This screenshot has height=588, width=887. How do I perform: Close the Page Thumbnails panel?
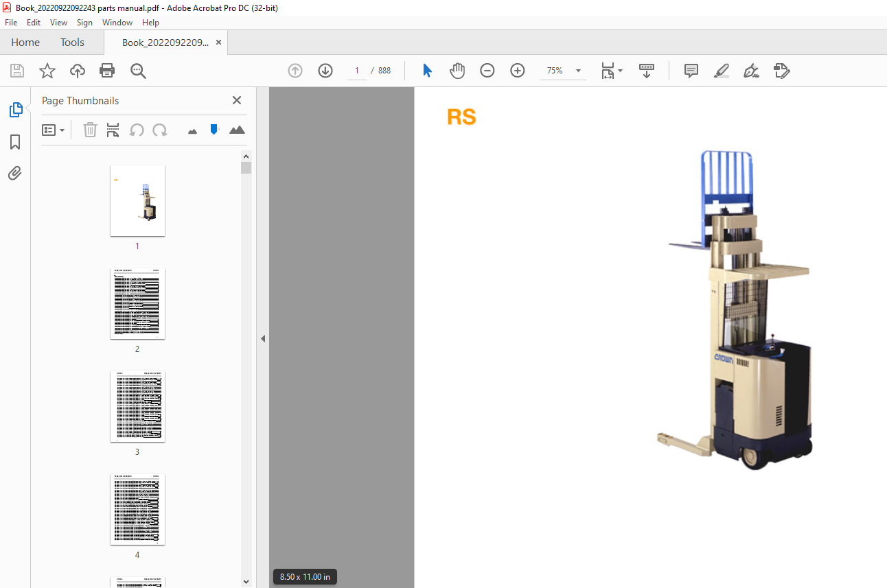click(x=237, y=100)
